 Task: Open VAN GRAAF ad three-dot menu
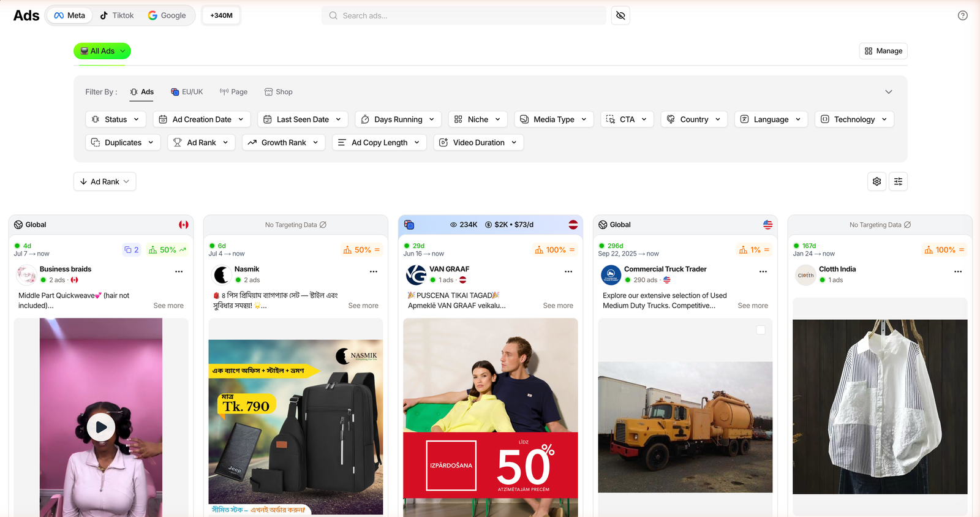click(568, 271)
